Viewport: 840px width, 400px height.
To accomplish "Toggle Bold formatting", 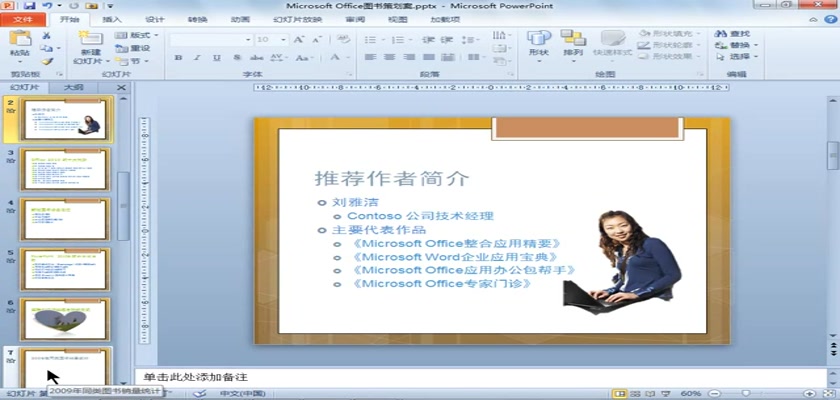I will click(x=178, y=57).
